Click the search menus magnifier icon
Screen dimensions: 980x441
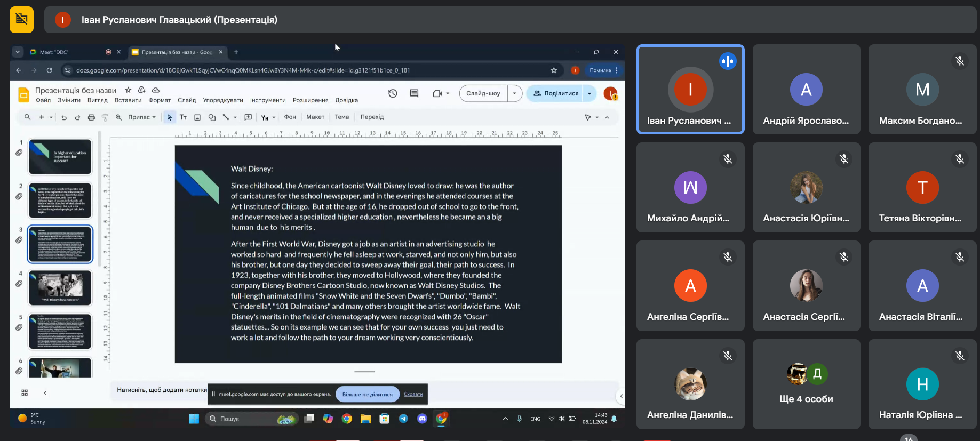[28, 117]
